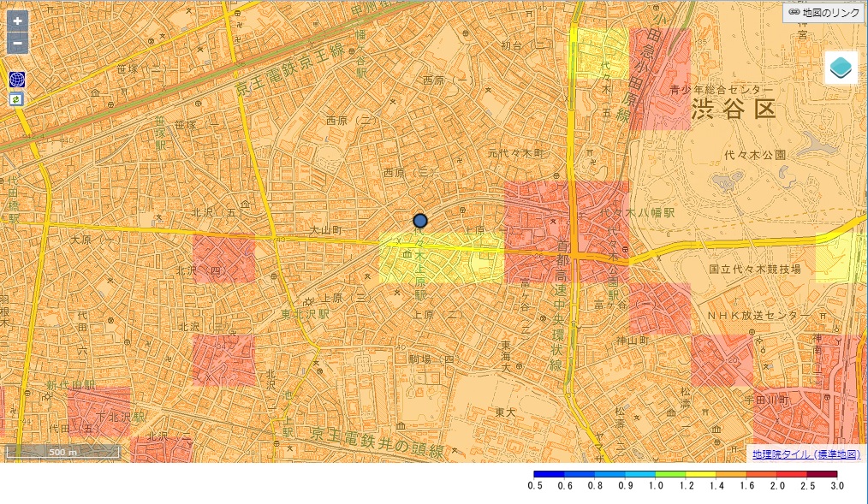Screen dimensions: 868x504
Task: Click the NHK放送センター label
Action: (758, 316)
